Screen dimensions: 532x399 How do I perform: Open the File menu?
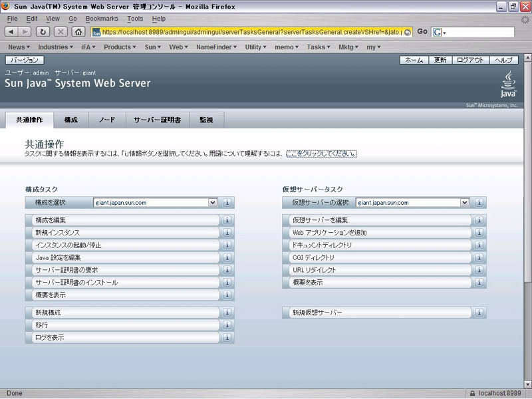(x=12, y=19)
